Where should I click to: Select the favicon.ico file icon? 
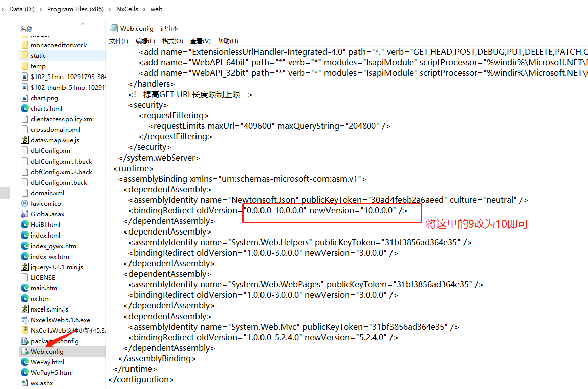[25, 203]
